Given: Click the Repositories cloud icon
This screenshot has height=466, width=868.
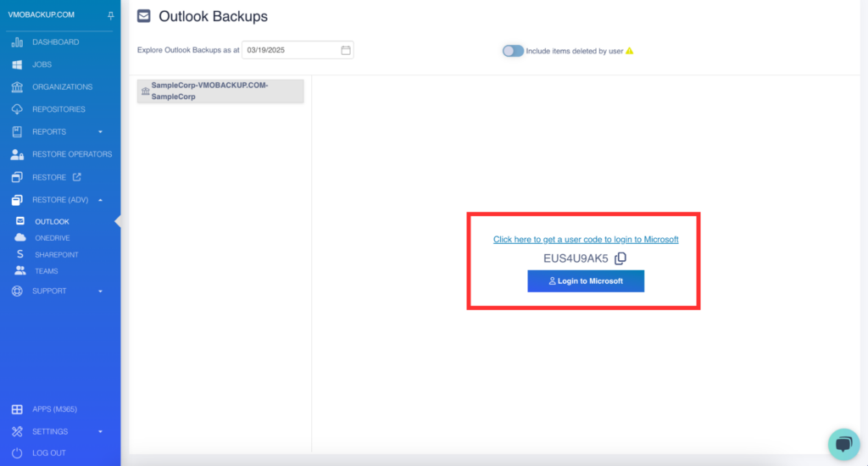Looking at the screenshot, I should [17, 109].
